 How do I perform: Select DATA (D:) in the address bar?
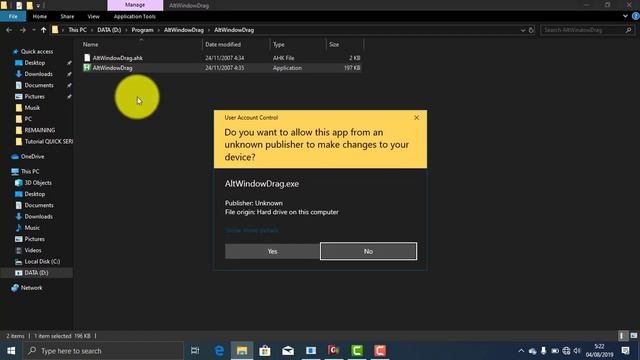point(109,30)
